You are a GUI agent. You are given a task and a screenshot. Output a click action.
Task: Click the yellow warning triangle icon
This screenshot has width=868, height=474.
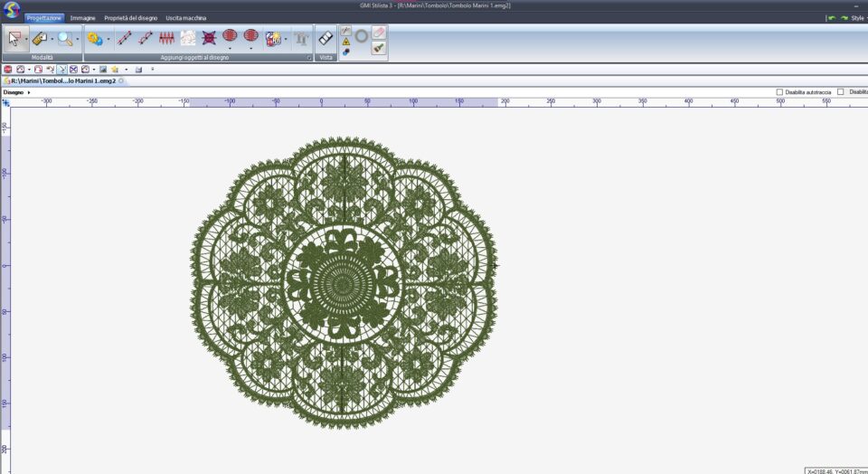point(345,42)
